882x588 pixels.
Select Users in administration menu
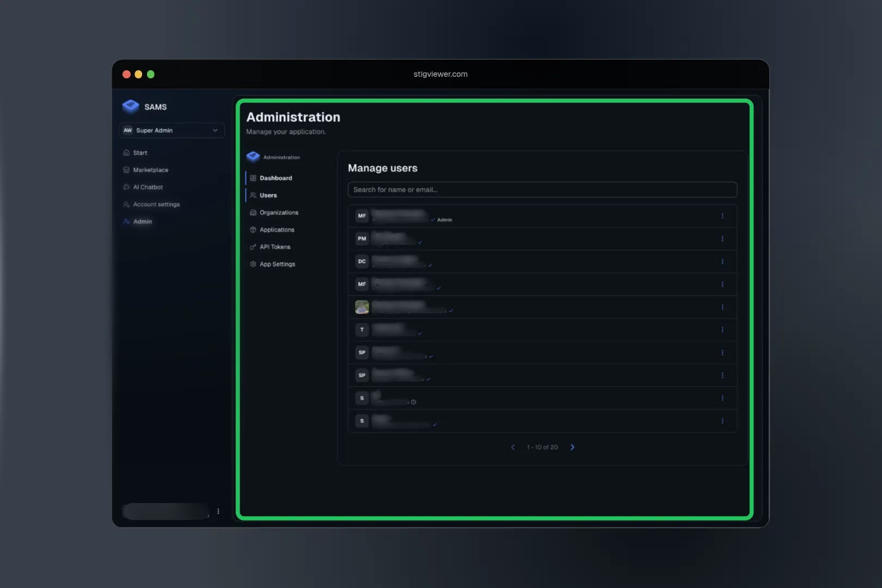pos(268,195)
